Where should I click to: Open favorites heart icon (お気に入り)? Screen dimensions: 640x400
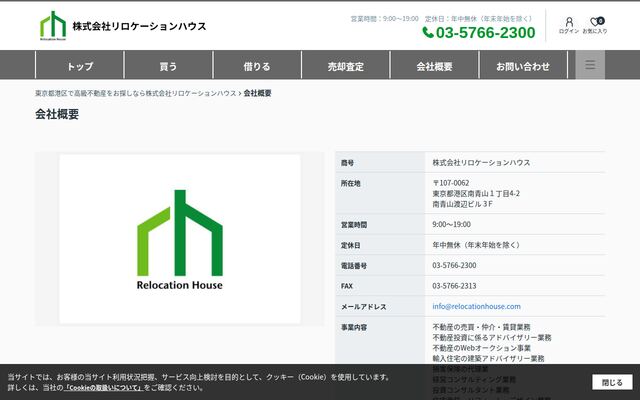[595, 25]
